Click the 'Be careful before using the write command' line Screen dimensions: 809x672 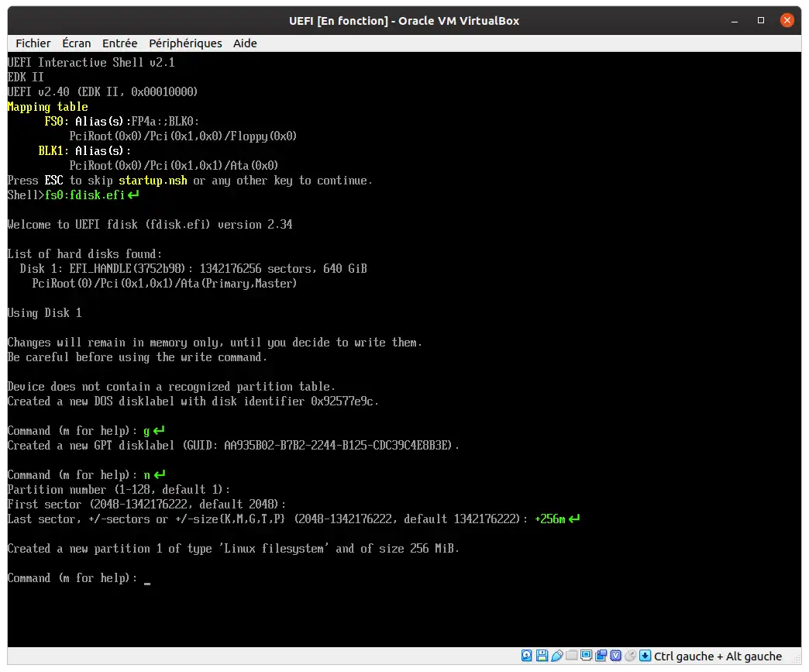click(x=137, y=357)
